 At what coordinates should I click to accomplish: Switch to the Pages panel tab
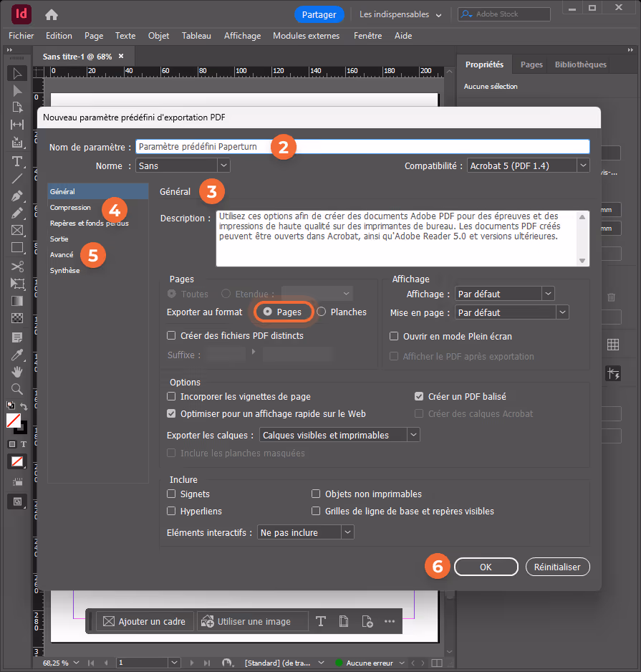point(531,64)
